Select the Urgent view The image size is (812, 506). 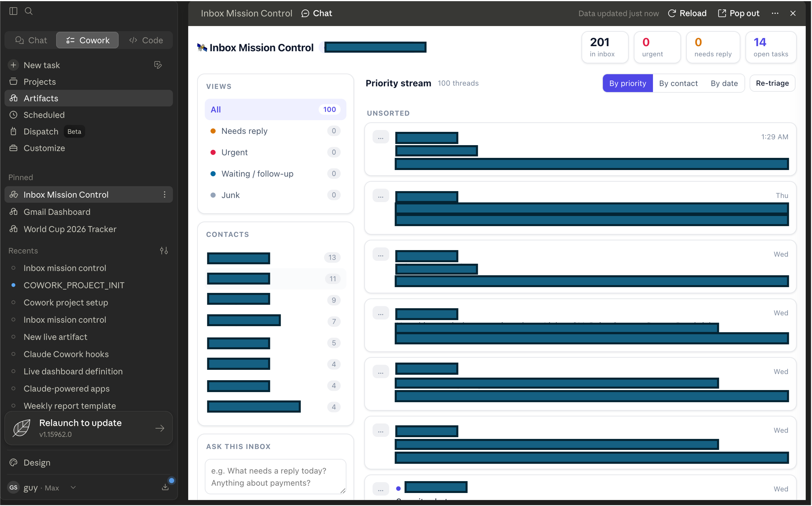pyautogui.click(x=275, y=152)
